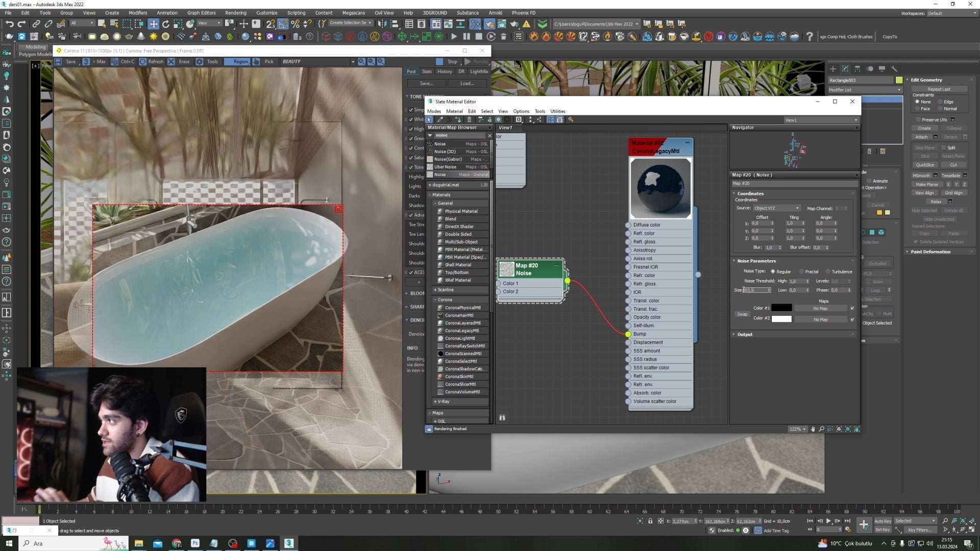Expand the Output rollout
This screenshot has height=551, width=980.
point(745,334)
